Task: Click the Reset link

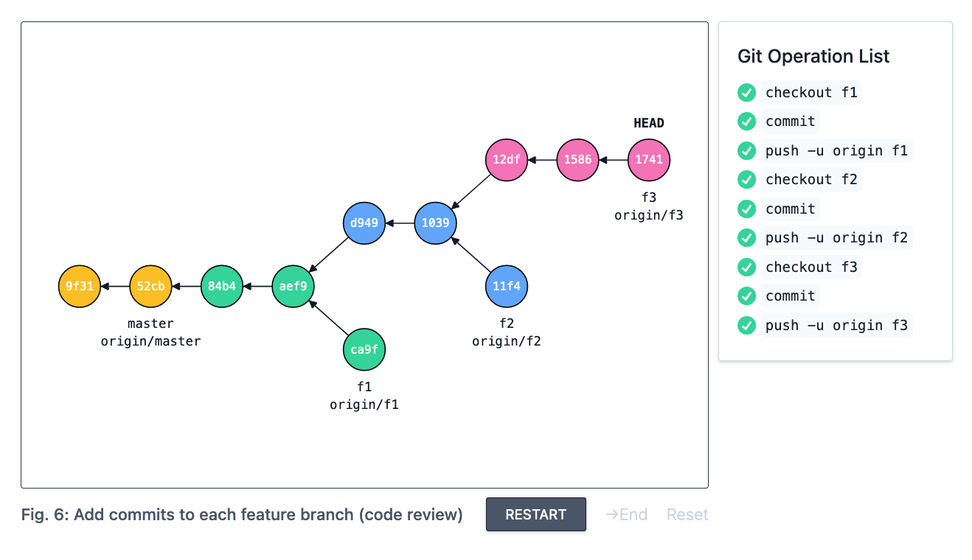Action: coord(687,514)
